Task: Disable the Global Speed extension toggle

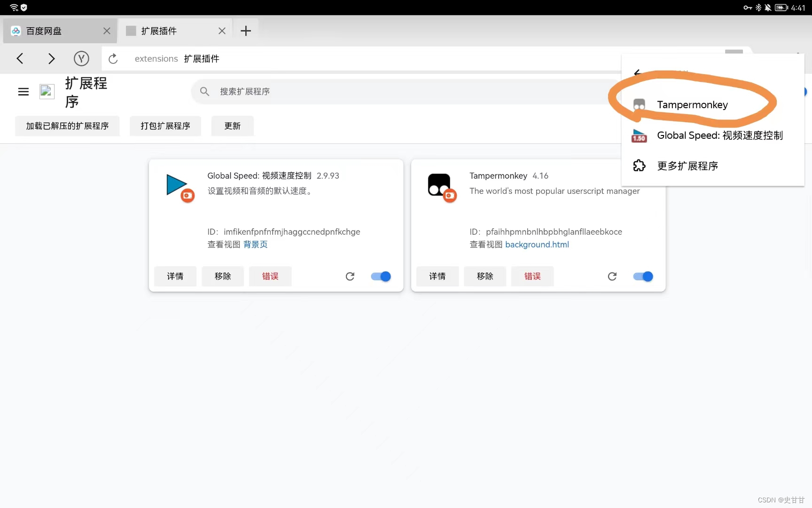Action: click(381, 277)
